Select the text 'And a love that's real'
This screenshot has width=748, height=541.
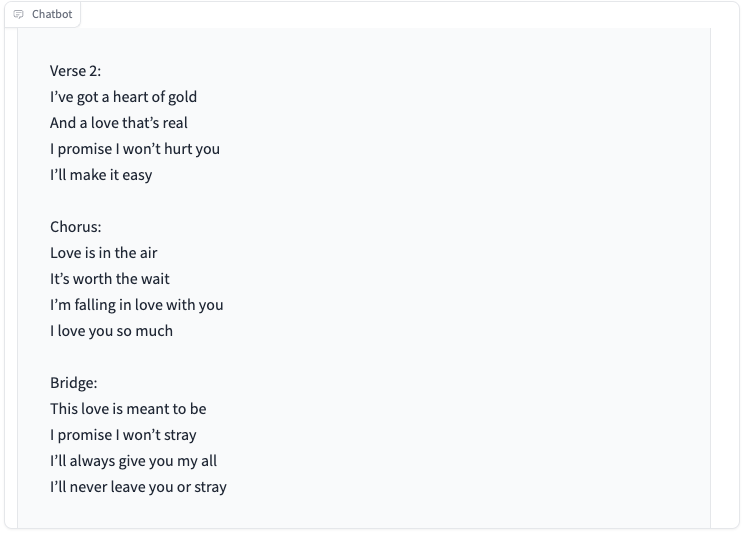pos(119,123)
